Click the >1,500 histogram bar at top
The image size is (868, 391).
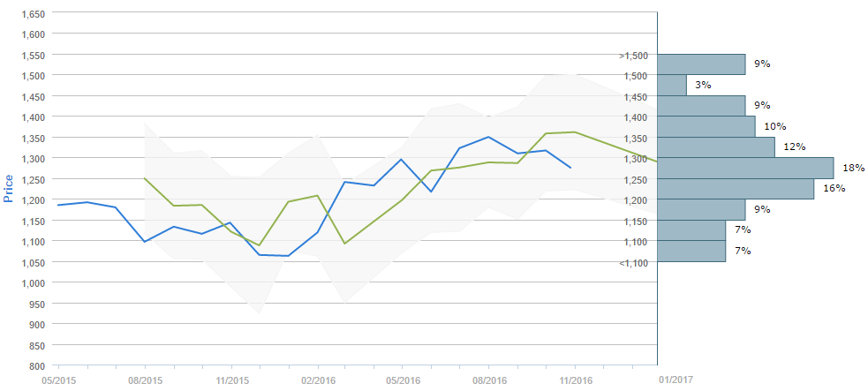702,64
